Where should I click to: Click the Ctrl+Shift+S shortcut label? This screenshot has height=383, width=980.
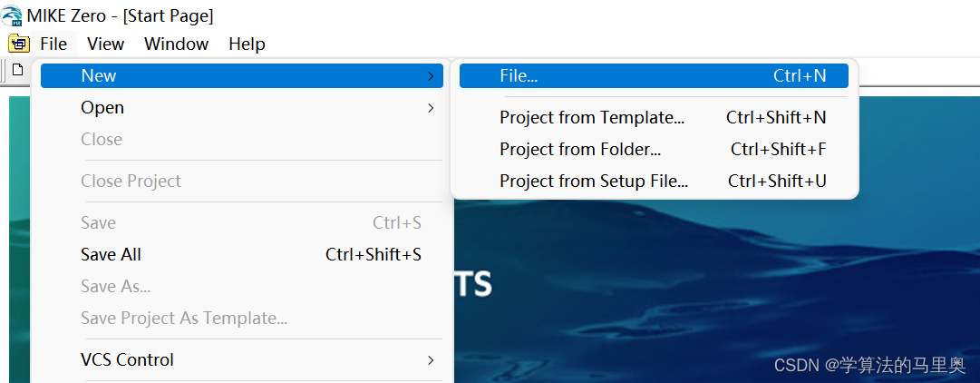(374, 255)
